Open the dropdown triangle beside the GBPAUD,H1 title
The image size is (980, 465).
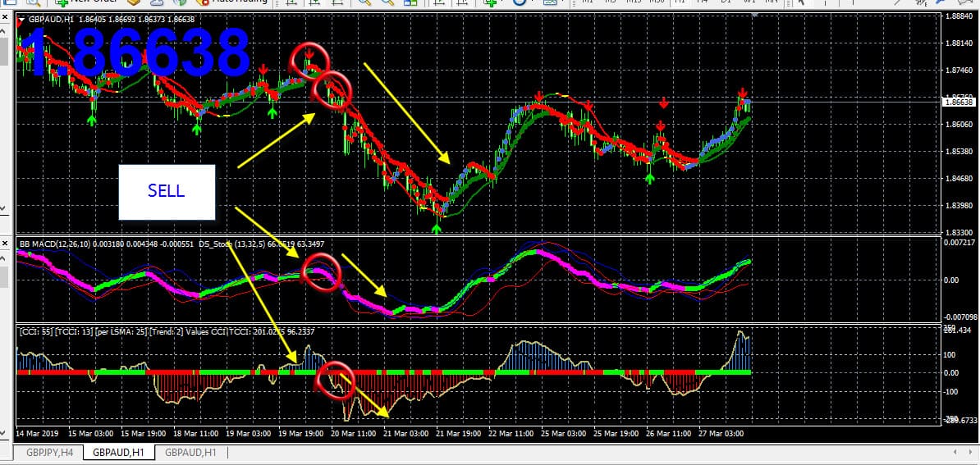(x=21, y=19)
